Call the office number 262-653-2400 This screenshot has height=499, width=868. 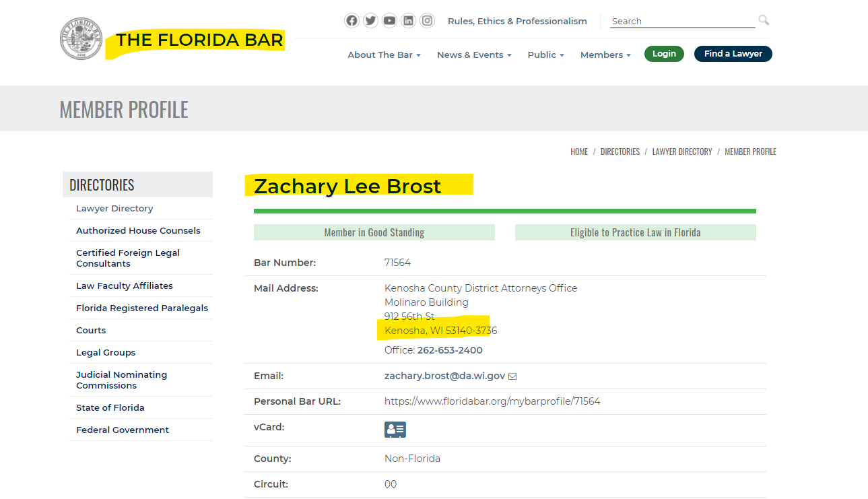tap(450, 350)
